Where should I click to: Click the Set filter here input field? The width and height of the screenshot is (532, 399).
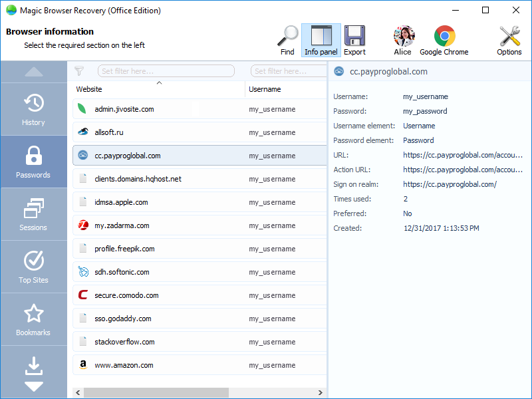[x=166, y=70]
